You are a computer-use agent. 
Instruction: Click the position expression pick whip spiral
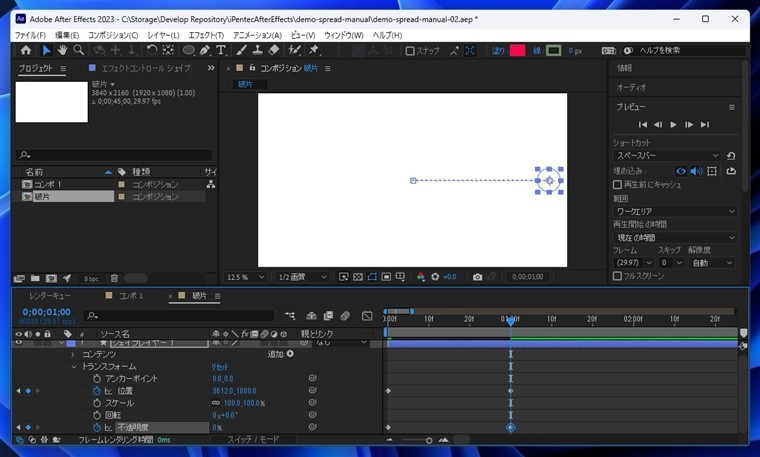click(x=313, y=390)
